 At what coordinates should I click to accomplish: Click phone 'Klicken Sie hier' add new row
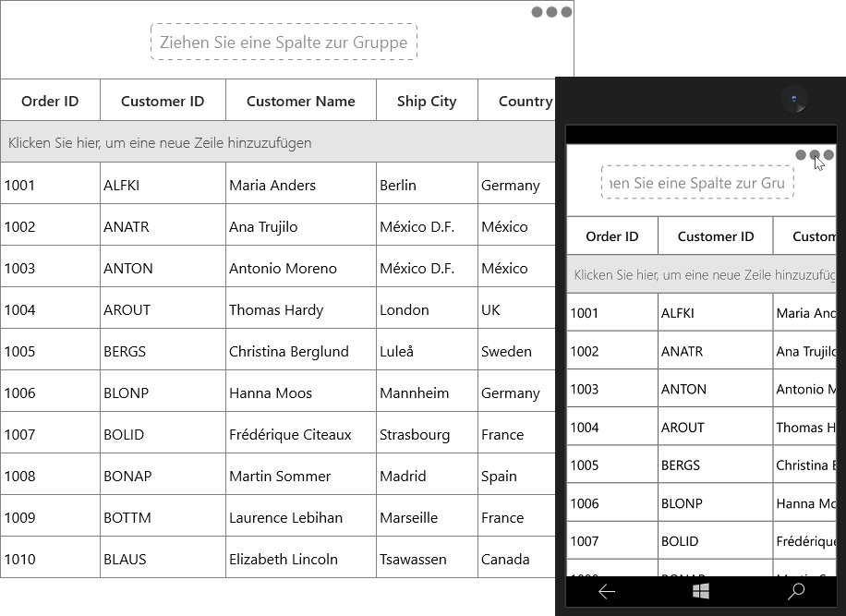click(x=701, y=274)
